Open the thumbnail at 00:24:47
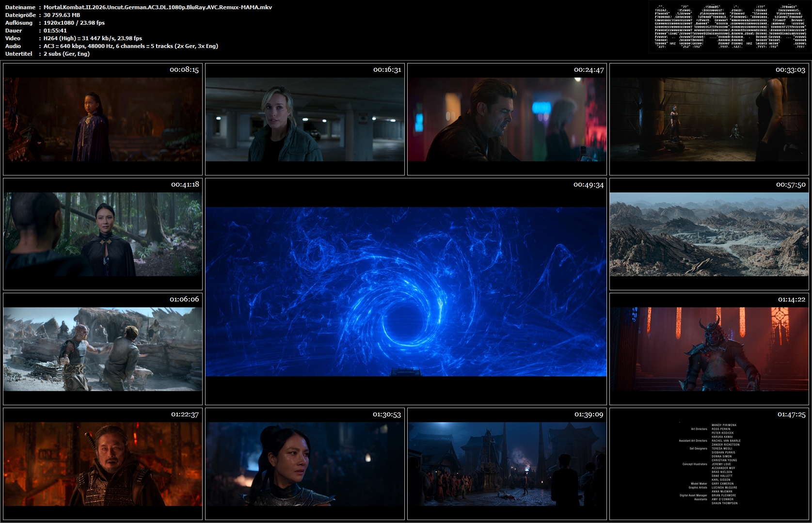 [x=507, y=119]
